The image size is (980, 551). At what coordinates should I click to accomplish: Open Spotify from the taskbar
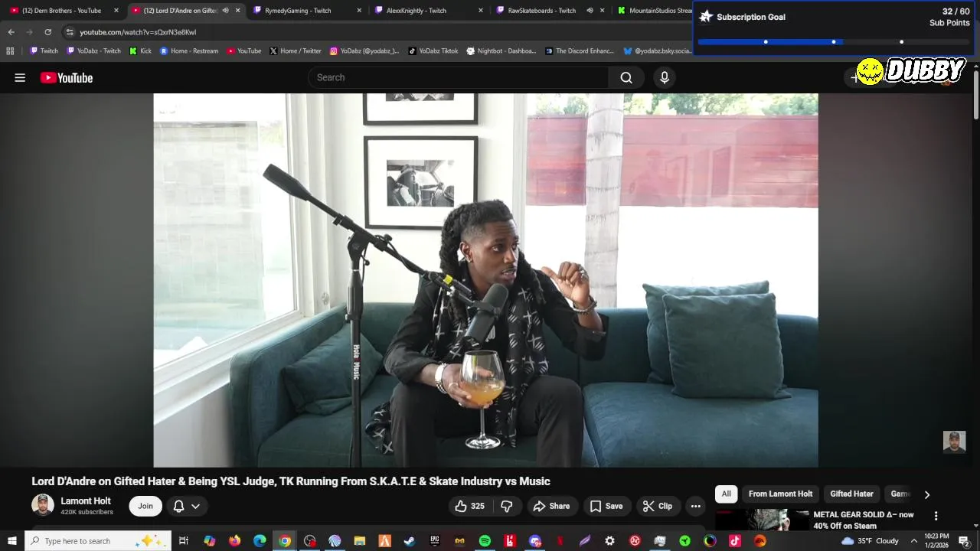coord(485,541)
